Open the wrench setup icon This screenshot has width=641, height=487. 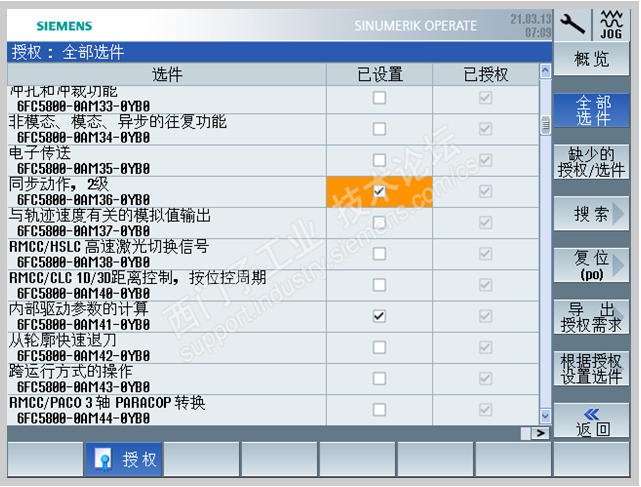(x=572, y=24)
